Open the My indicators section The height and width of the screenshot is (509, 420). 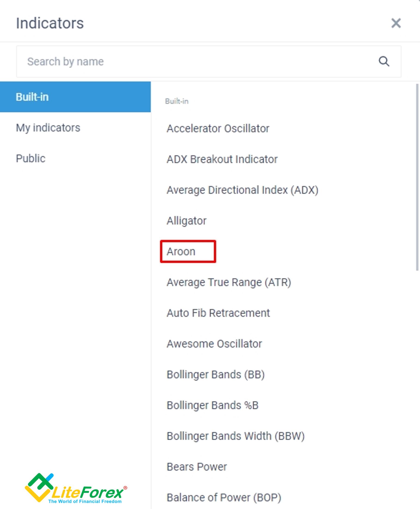click(48, 128)
